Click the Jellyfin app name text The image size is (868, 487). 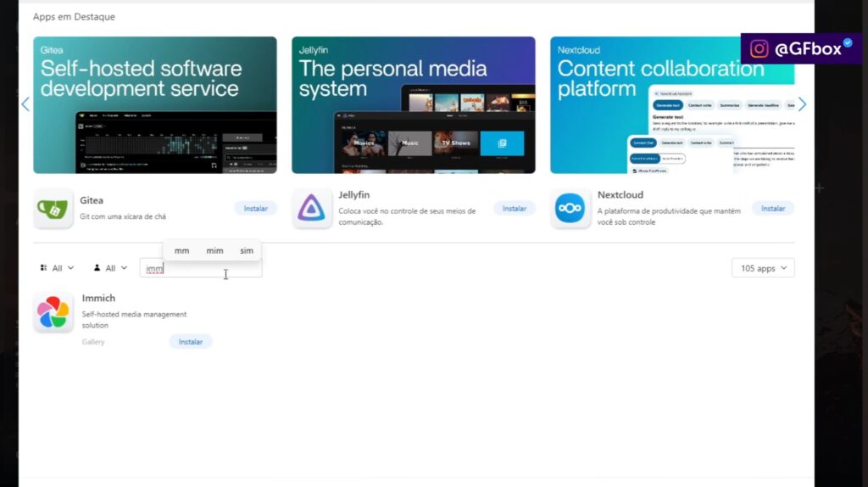click(353, 195)
